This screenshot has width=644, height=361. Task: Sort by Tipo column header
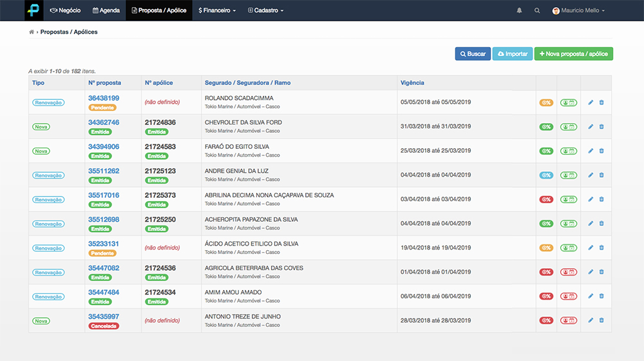pos(38,83)
